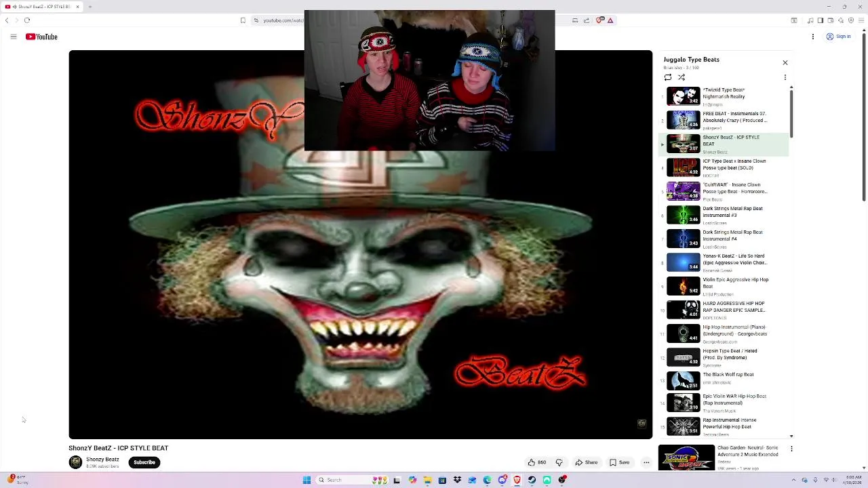This screenshot has width=868, height=488.
Task: Open Chao Garden Neutral Sonic Adventure 2 video
Action: point(720,457)
